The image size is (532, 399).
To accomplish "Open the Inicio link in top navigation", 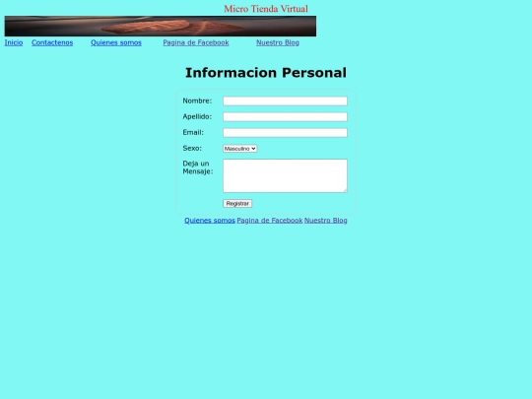I will pyautogui.click(x=14, y=42).
